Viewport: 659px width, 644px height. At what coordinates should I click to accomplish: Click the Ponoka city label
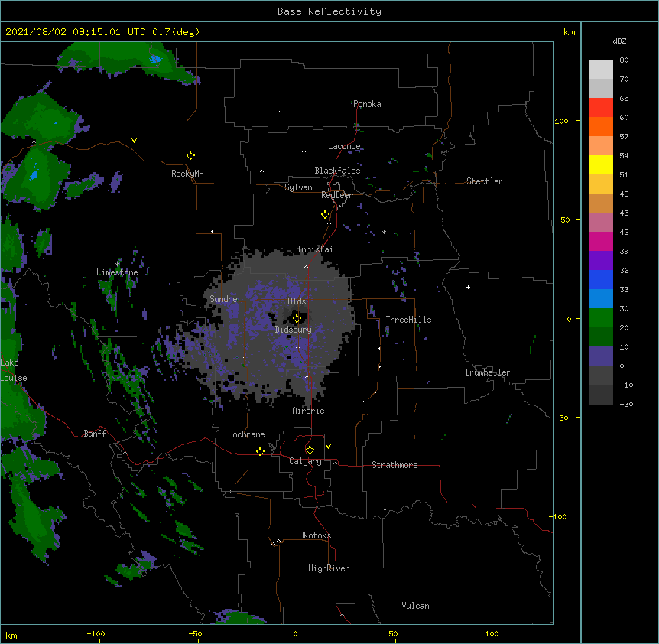pos(367,104)
